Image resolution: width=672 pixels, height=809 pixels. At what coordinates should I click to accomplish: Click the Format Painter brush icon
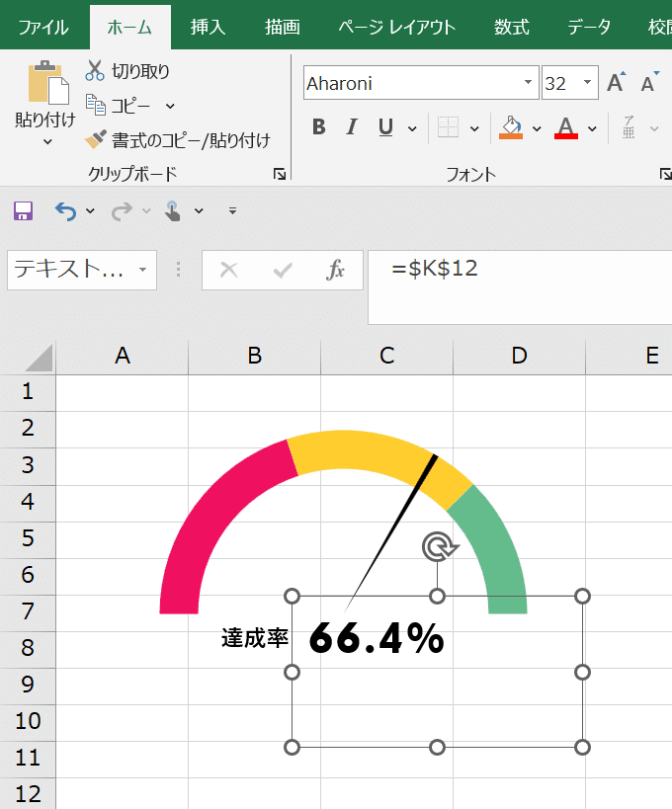click(96, 139)
